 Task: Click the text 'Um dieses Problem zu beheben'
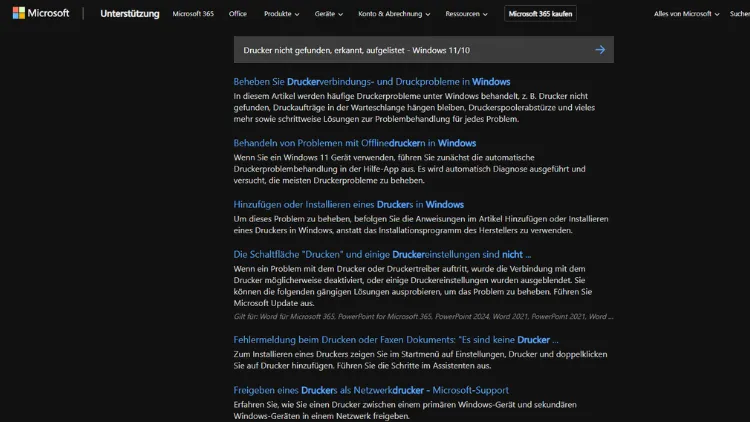(421, 224)
